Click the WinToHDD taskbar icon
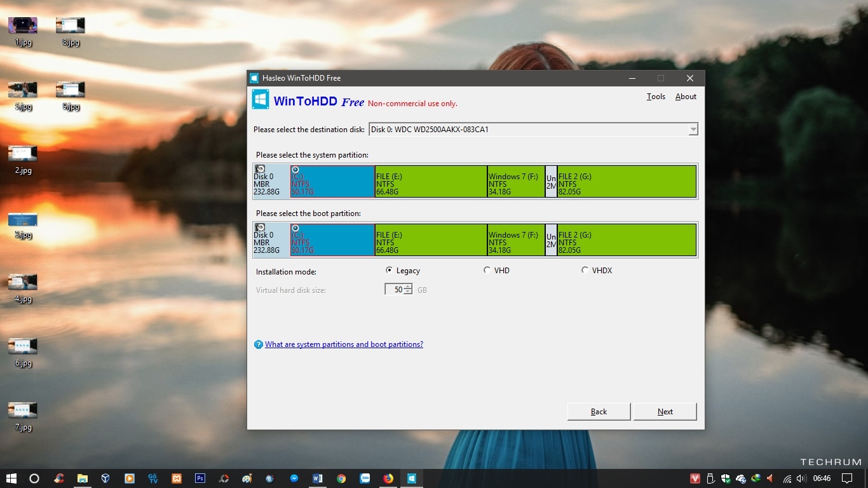This screenshot has width=868, height=488. [x=412, y=478]
